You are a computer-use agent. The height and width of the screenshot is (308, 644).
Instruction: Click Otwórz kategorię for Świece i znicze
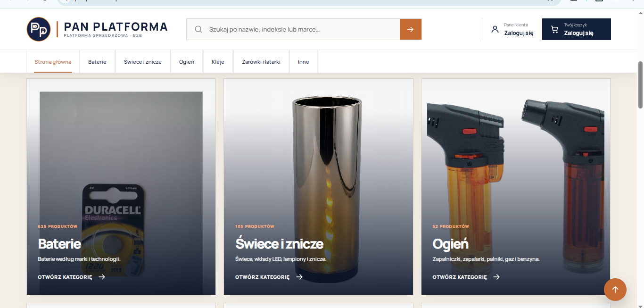(x=262, y=277)
